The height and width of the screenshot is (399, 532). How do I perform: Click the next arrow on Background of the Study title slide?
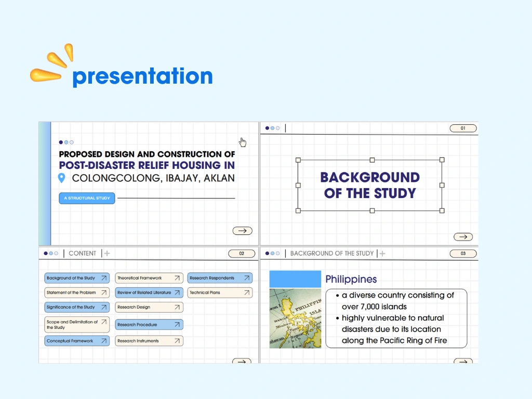[x=463, y=237]
